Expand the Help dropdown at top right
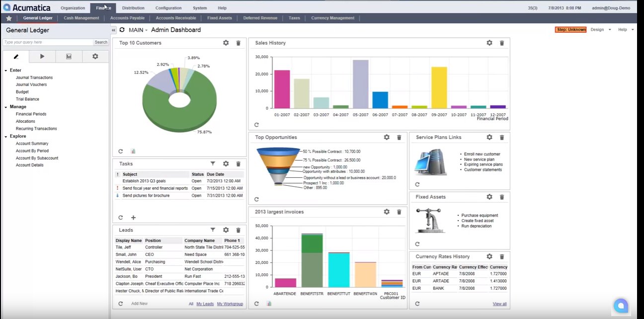644x319 pixels. pyautogui.click(x=626, y=30)
